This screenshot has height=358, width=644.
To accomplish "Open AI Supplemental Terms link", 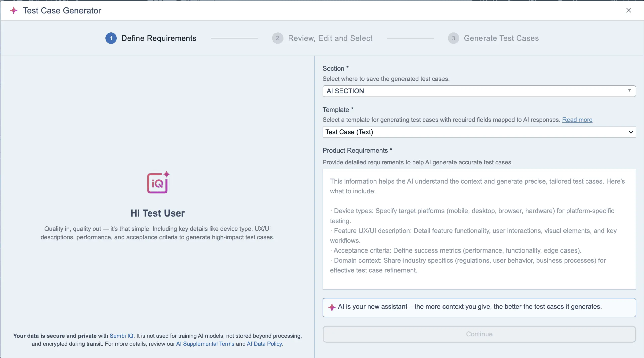I will click(205, 344).
